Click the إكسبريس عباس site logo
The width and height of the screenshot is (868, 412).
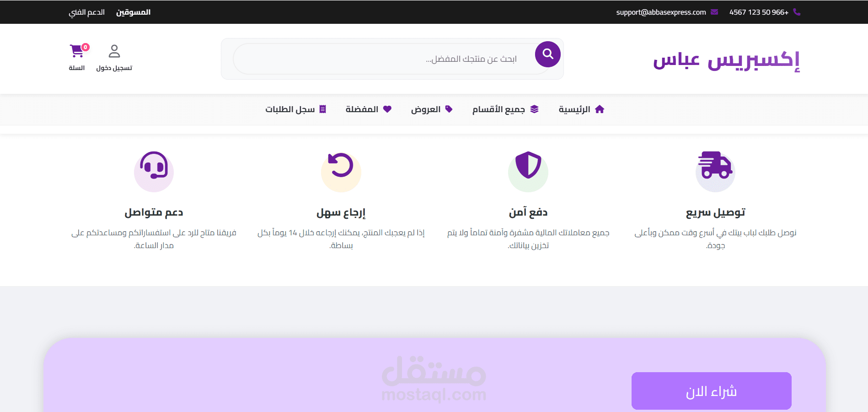tap(726, 60)
